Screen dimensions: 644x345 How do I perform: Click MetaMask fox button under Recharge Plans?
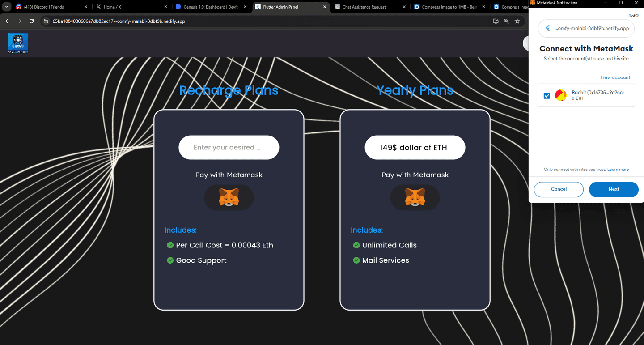point(229,197)
